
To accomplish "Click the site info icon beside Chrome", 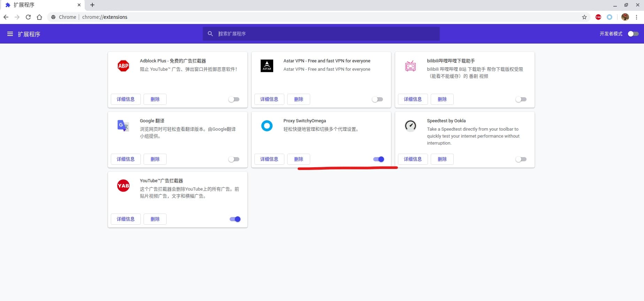I will [x=53, y=17].
